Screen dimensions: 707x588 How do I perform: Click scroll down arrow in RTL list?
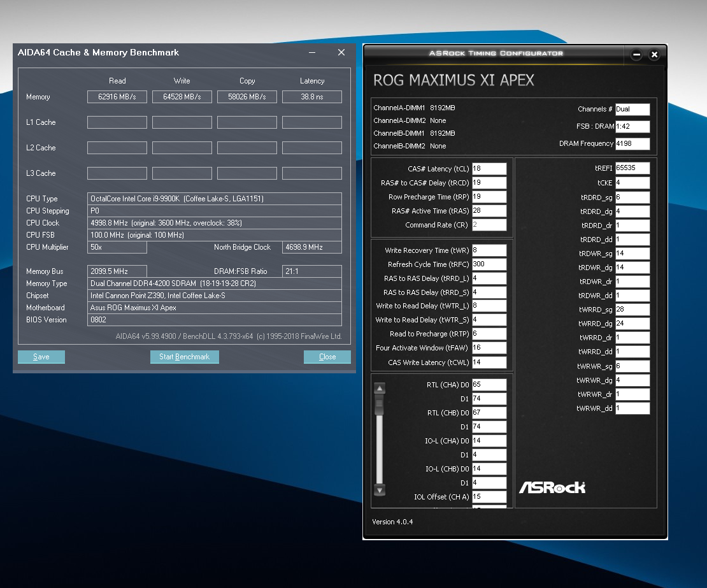[x=380, y=490]
